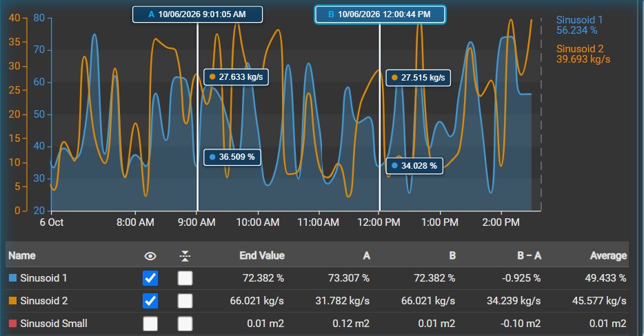Uncheck Sinusoid 1 visibility checkbox
The width and height of the screenshot is (644, 336).
coord(150,278)
